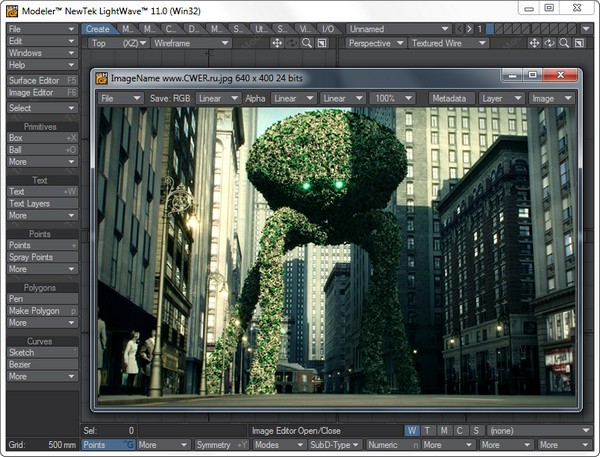Click the zoom magnifier in Perspective viewport
Screen dimensions: 600x457
[x=564, y=43]
